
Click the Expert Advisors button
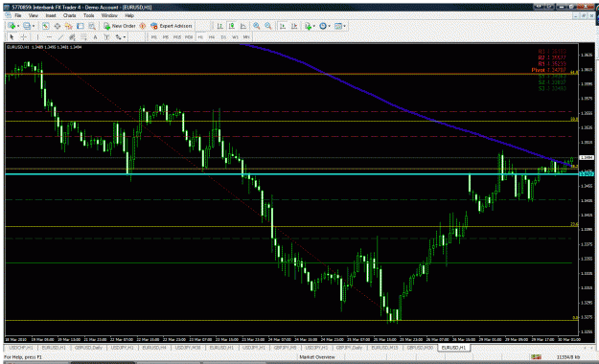click(x=172, y=26)
